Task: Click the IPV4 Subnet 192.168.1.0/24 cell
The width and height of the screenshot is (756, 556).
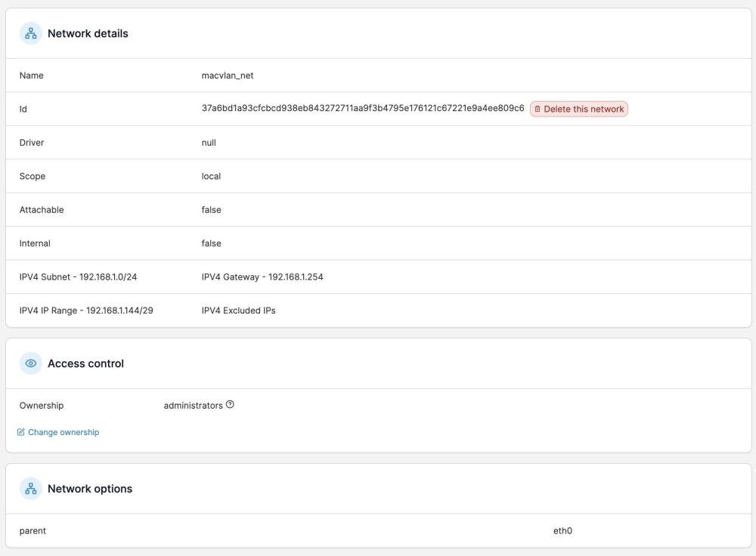Action: point(79,277)
